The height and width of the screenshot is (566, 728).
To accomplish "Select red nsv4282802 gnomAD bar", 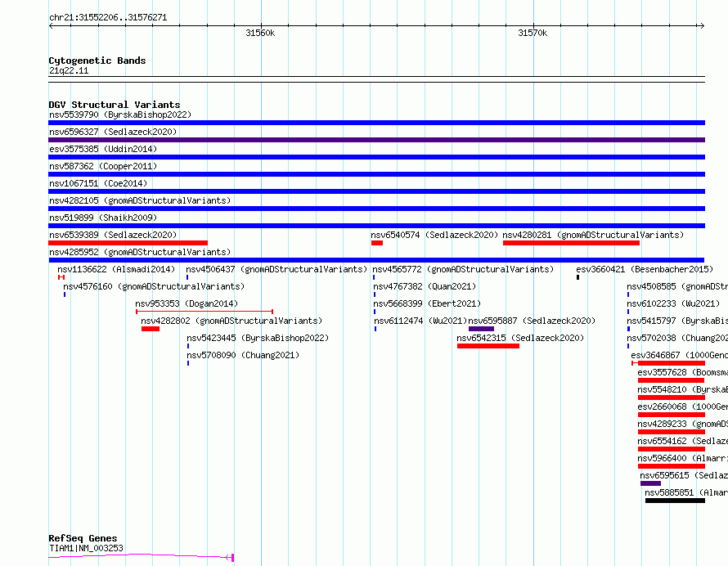I will [151, 329].
